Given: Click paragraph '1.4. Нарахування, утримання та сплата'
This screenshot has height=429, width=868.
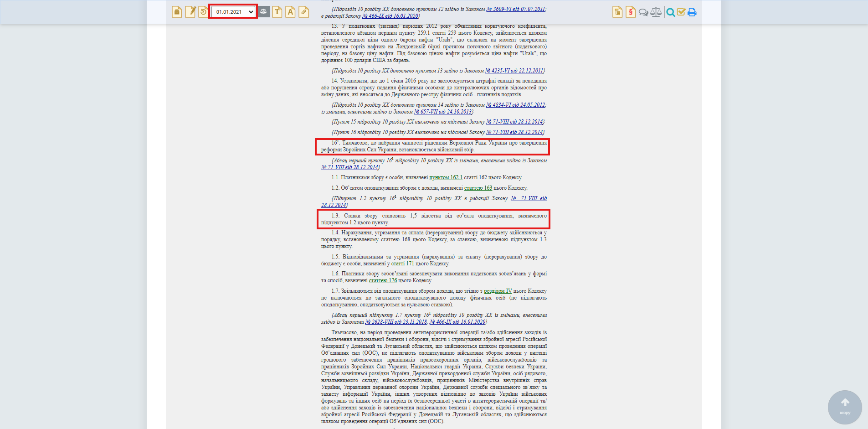Looking at the screenshot, I should click(x=434, y=239).
